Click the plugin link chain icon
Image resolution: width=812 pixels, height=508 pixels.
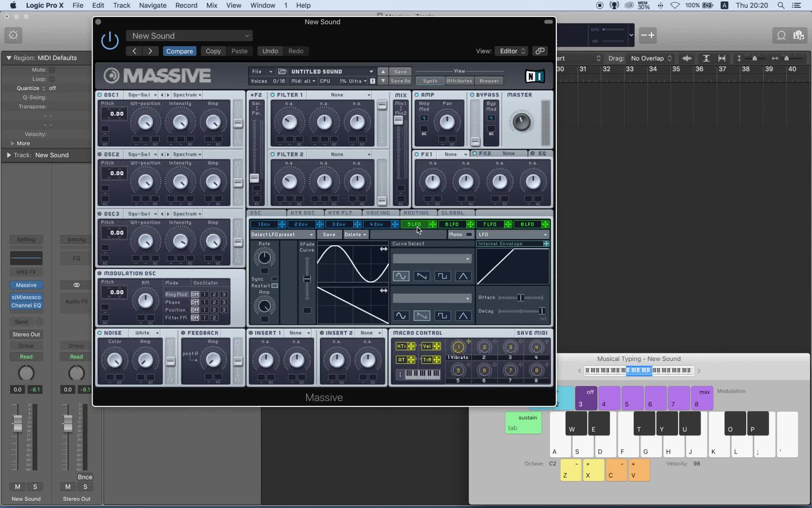(x=540, y=51)
